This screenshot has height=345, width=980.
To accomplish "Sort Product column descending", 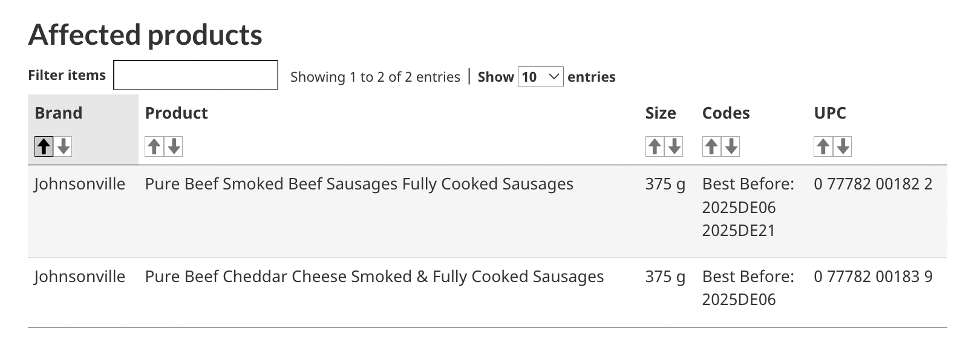I will tap(174, 146).
